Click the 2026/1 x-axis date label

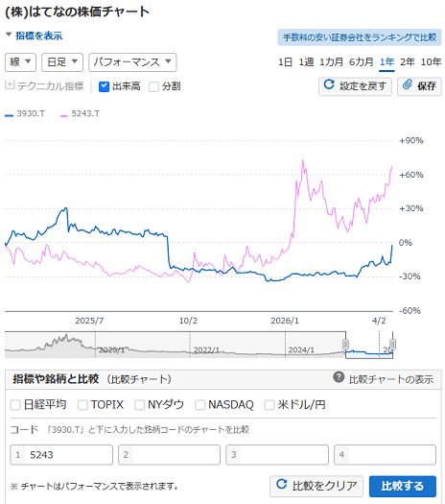point(285,321)
